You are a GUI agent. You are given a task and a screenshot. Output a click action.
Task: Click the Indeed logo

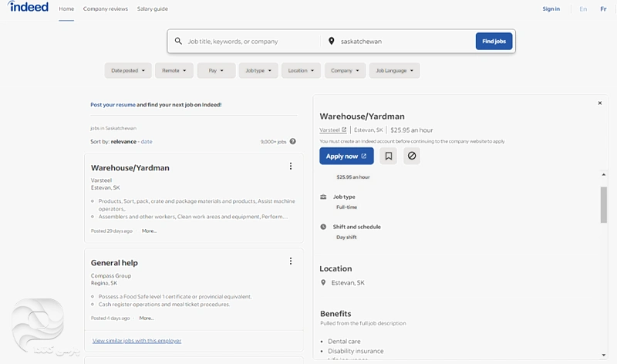click(x=29, y=8)
